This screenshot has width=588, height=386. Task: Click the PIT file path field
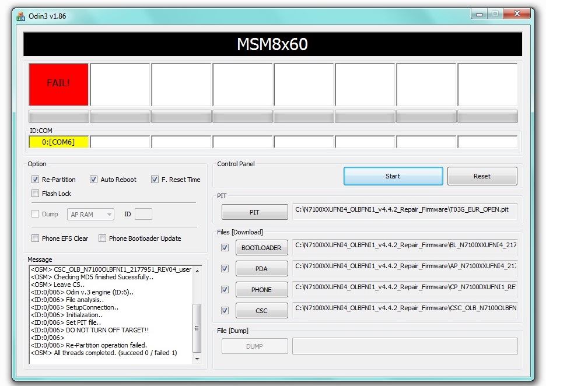(x=405, y=212)
